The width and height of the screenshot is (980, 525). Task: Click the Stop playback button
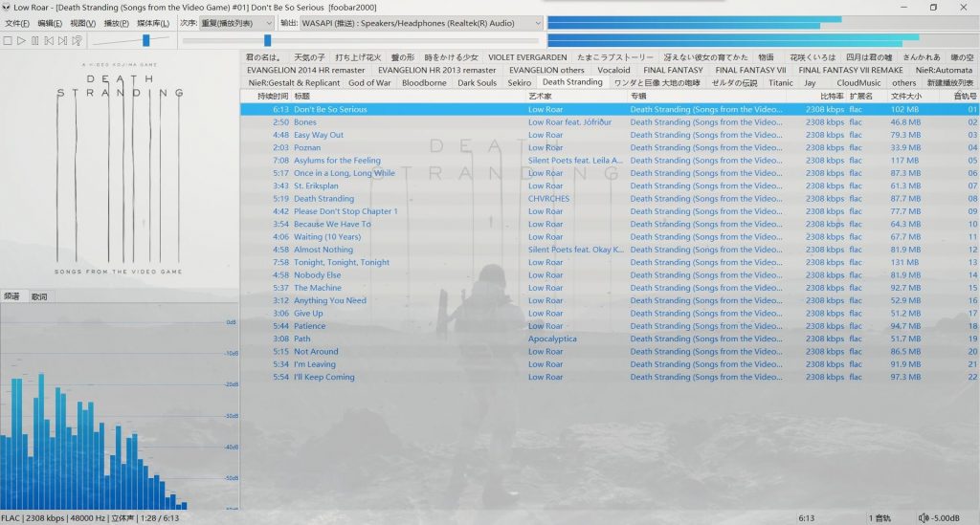[8, 40]
